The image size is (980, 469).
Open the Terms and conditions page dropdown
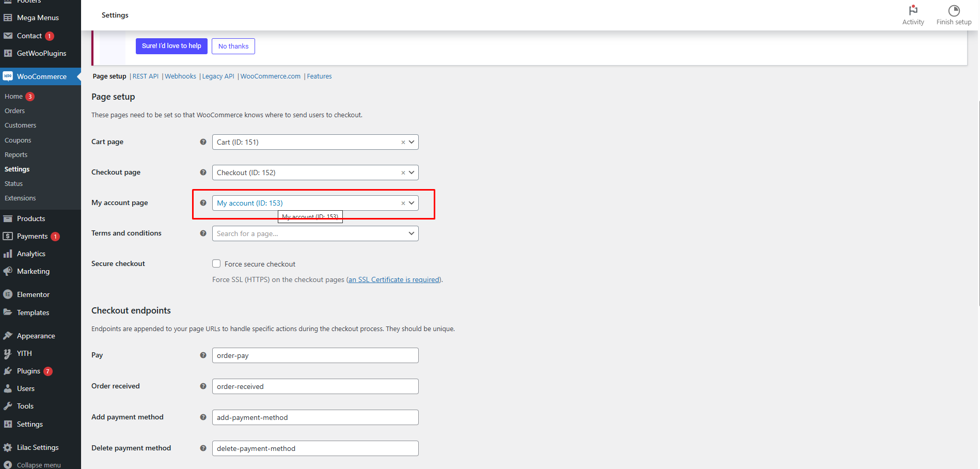coord(315,233)
